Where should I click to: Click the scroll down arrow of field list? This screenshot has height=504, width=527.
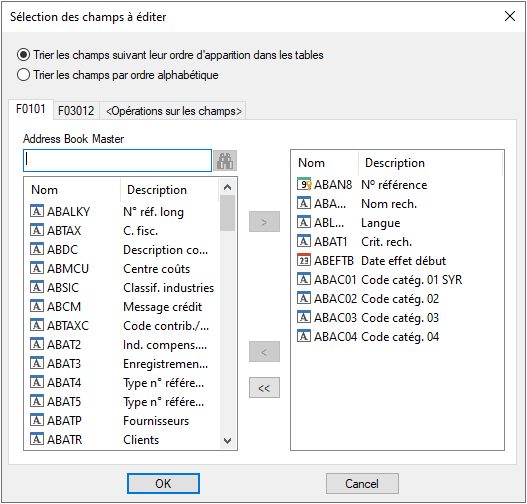pos(228,440)
